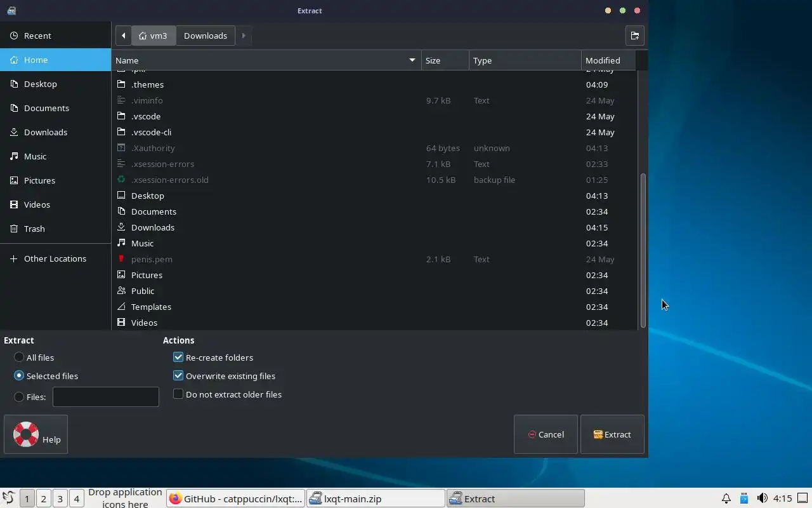
Task: Toggle sort arrow on Name column
Action: tap(412, 60)
